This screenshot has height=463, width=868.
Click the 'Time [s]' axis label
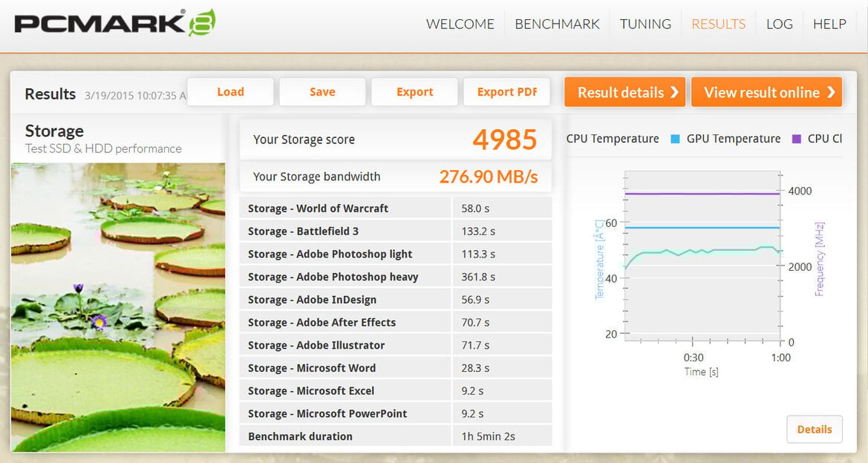click(x=702, y=372)
